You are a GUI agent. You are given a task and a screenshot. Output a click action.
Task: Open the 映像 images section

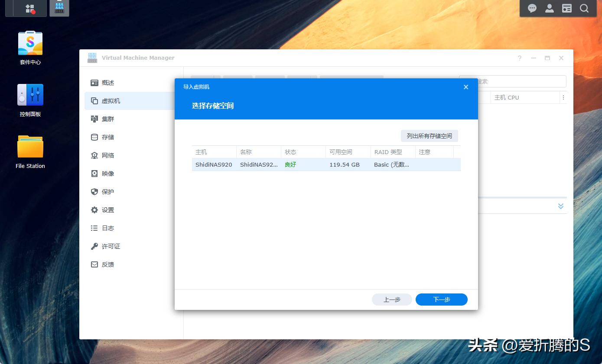click(x=107, y=173)
